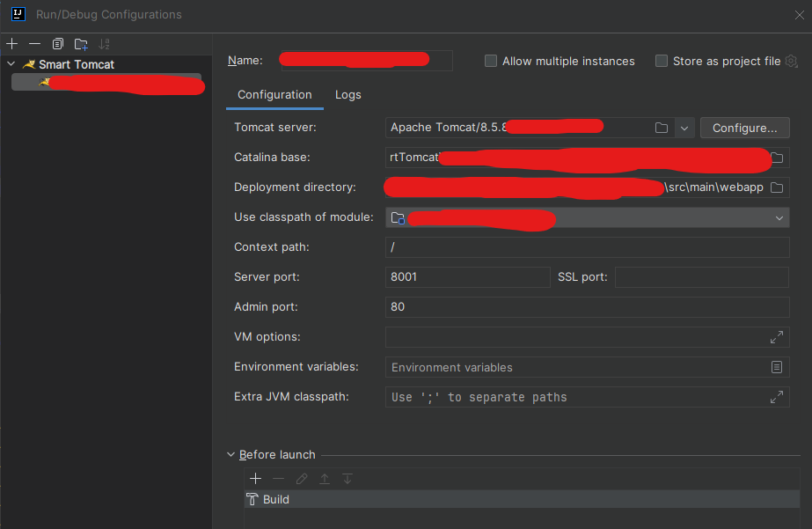The image size is (812, 529).
Task: Copy the selected configuration
Action: tap(57, 44)
